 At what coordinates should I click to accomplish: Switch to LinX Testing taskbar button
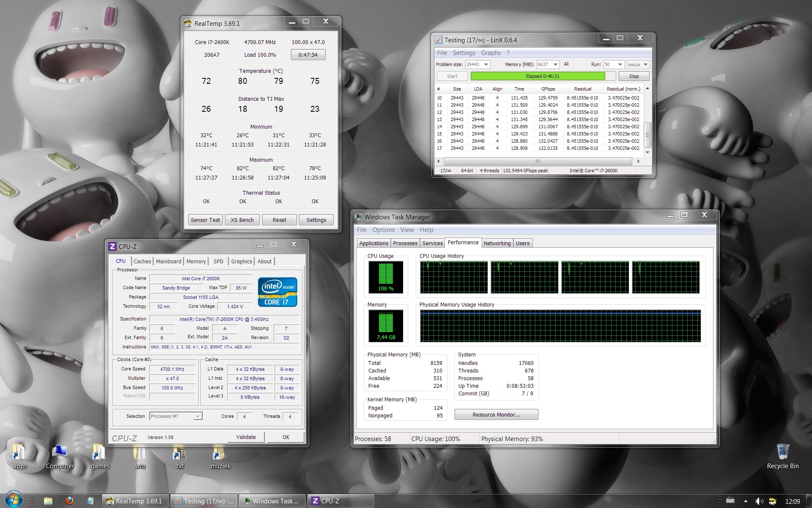click(x=204, y=501)
